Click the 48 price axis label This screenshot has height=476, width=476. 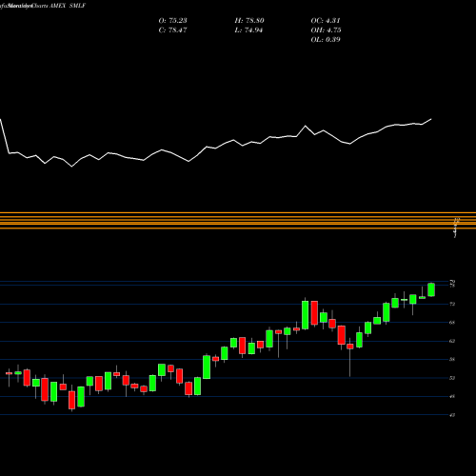coord(452,396)
